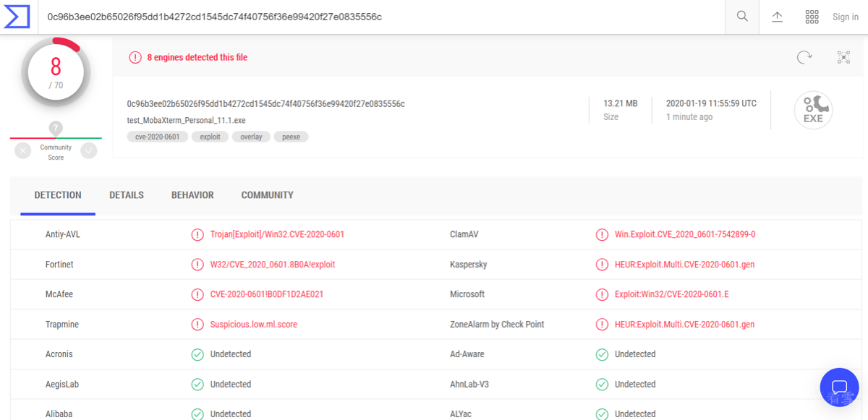Click the EXE file type icon
Screen dimensions: 868x420
coord(813,111)
